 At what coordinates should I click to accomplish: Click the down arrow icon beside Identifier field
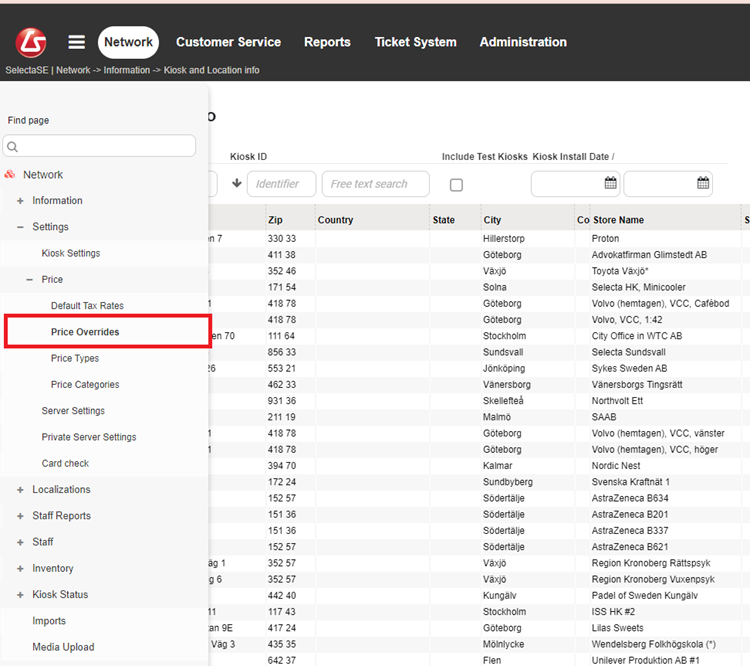click(237, 184)
